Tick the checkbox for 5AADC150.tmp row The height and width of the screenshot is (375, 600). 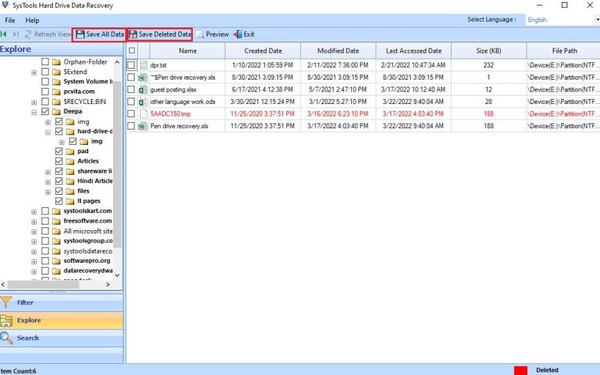pyautogui.click(x=131, y=114)
